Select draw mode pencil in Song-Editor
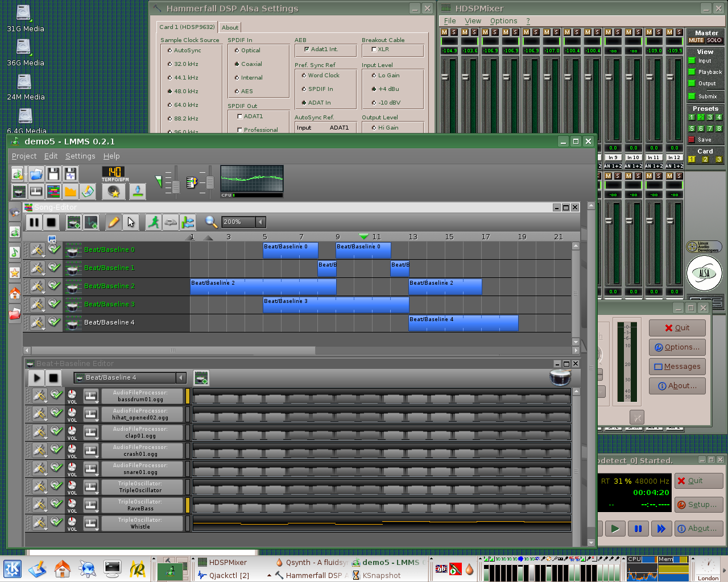The height and width of the screenshot is (582, 728). [113, 222]
